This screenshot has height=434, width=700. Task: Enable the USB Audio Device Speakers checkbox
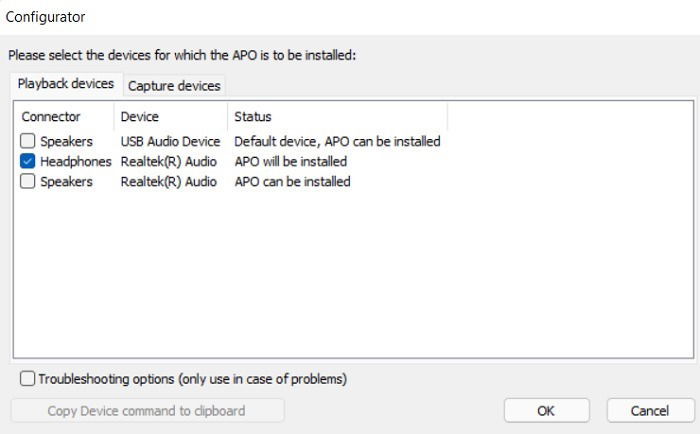point(27,141)
